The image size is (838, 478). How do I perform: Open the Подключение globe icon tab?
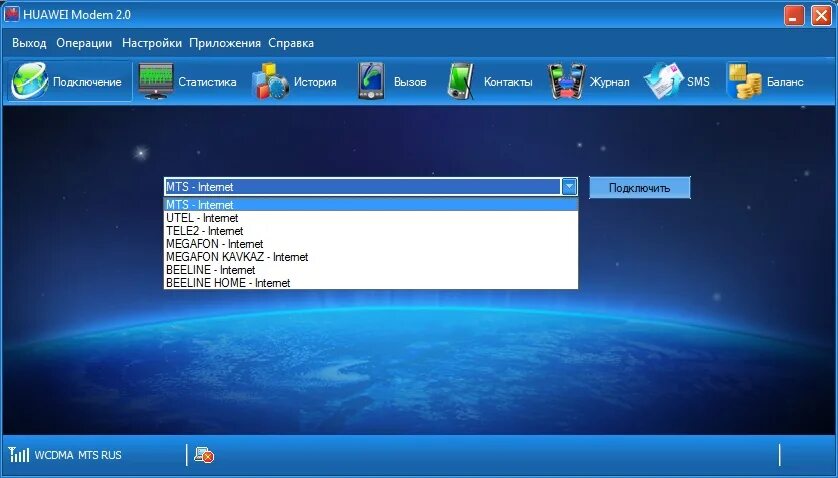pyautogui.click(x=30, y=81)
